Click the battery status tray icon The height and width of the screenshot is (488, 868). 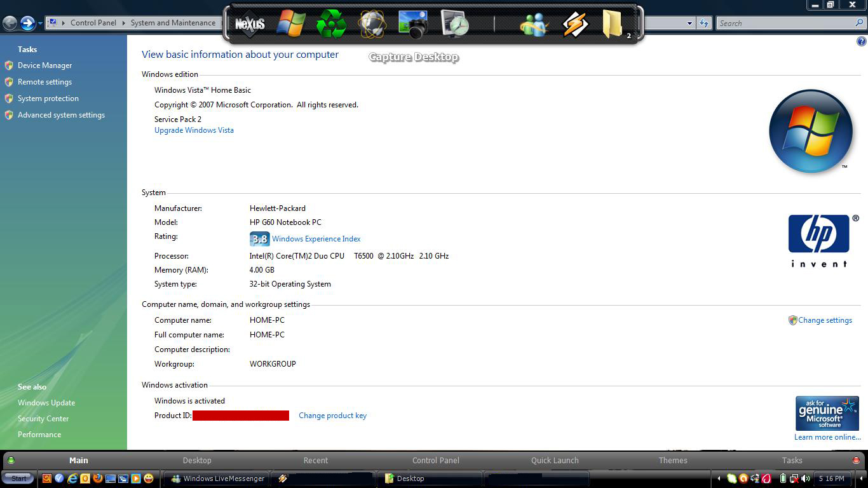coord(783,478)
